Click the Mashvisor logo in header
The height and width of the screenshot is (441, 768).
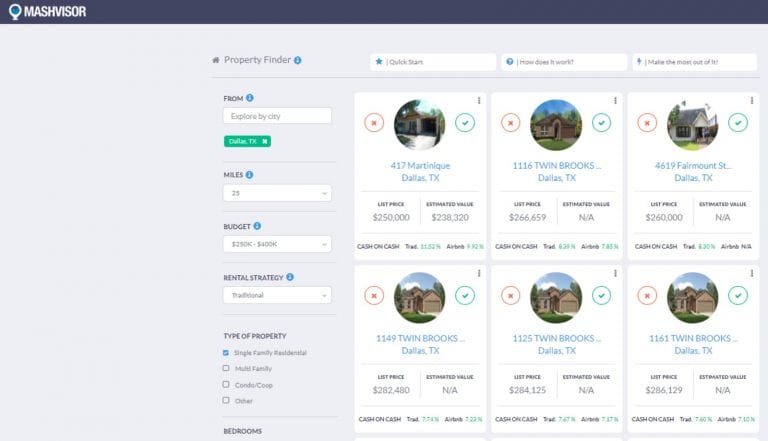tap(46, 11)
